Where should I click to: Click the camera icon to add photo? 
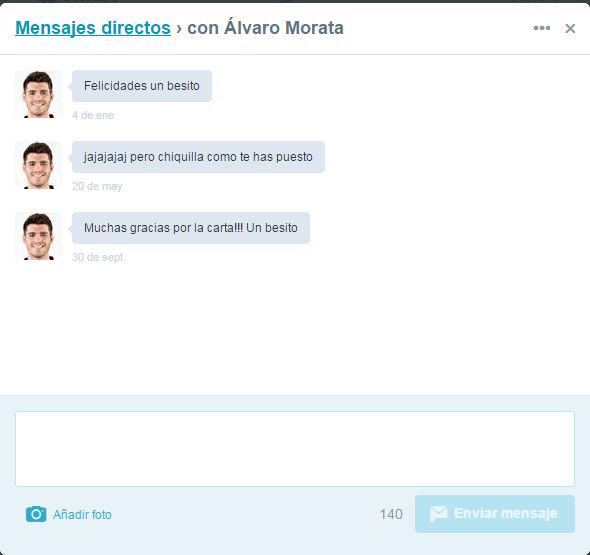point(36,514)
